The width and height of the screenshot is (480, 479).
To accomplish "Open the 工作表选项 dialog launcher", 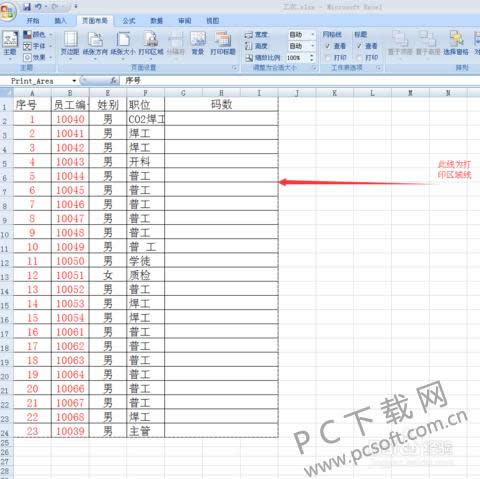I will click(379, 68).
